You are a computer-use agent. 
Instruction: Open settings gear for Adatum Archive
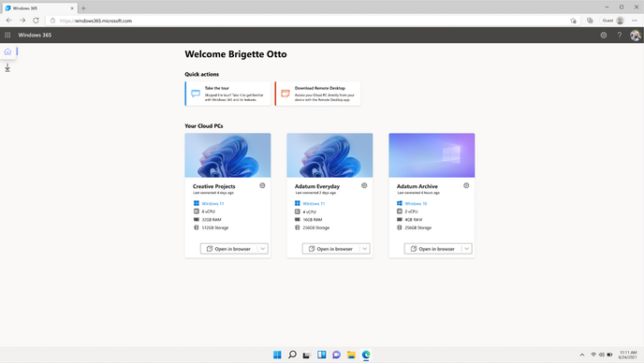tap(466, 185)
